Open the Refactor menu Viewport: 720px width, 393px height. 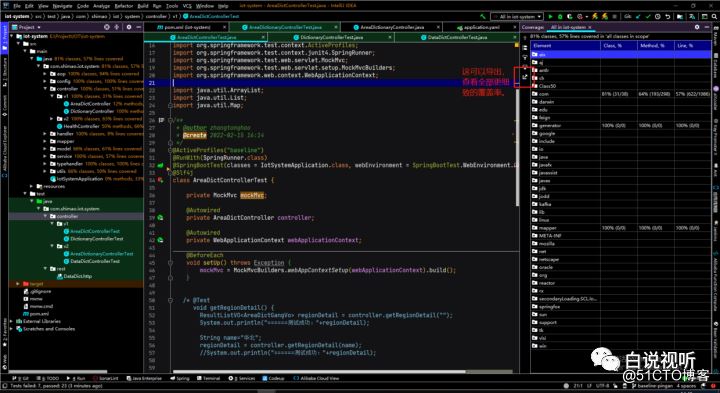tap(124, 6)
